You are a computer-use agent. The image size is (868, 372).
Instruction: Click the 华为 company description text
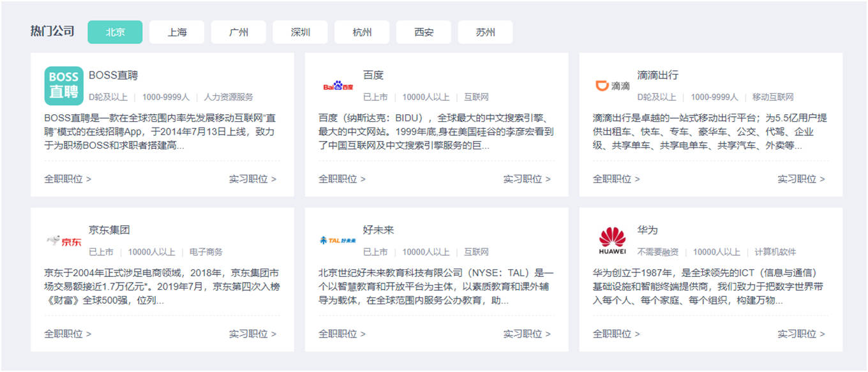point(709,286)
